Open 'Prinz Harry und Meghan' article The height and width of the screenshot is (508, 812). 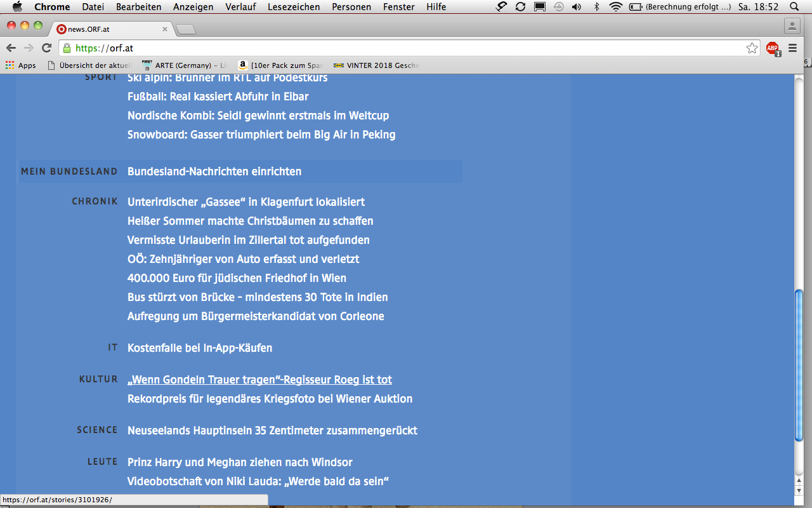coord(240,462)
